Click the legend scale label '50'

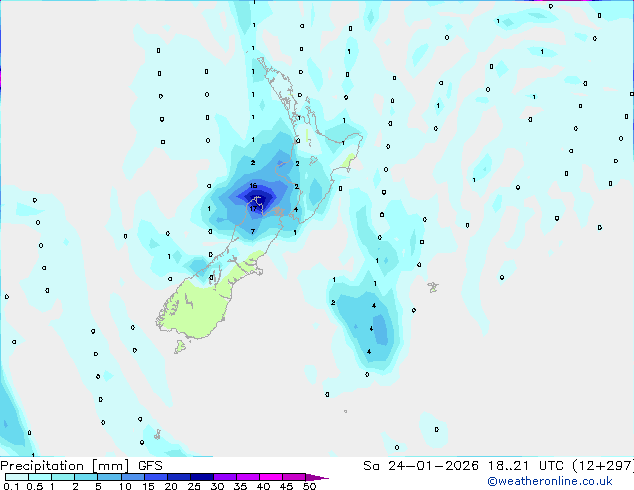[310, 486]
